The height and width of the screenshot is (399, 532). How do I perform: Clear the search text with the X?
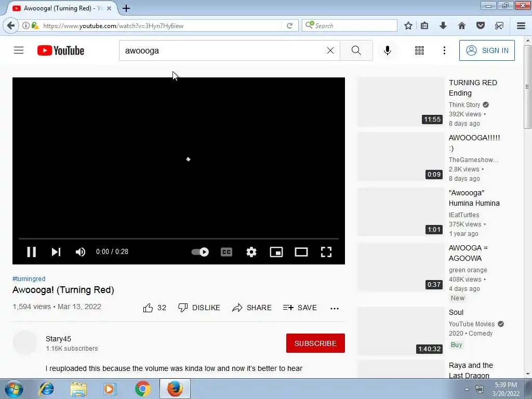[330, 50]
